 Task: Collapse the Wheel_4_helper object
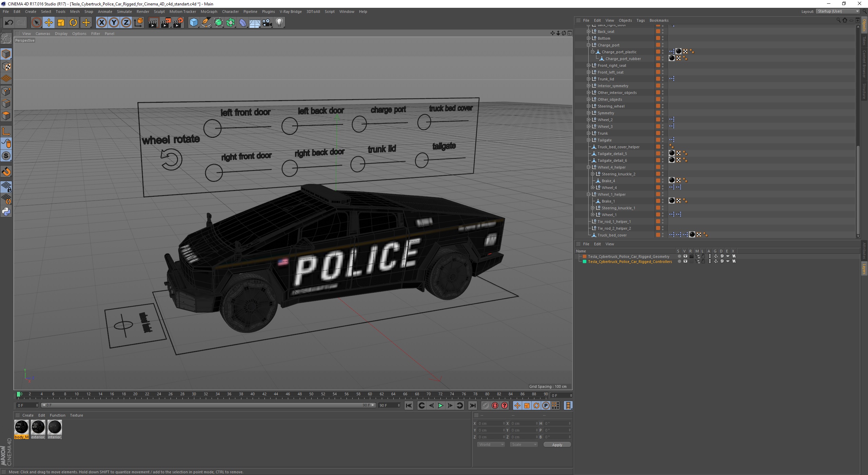point(589,167)
